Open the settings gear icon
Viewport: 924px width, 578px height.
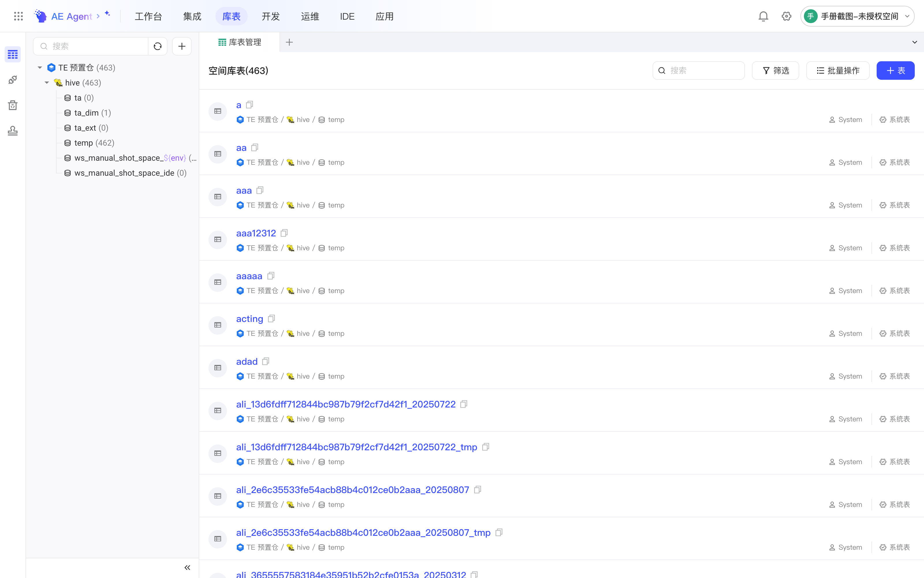(786, 16)
